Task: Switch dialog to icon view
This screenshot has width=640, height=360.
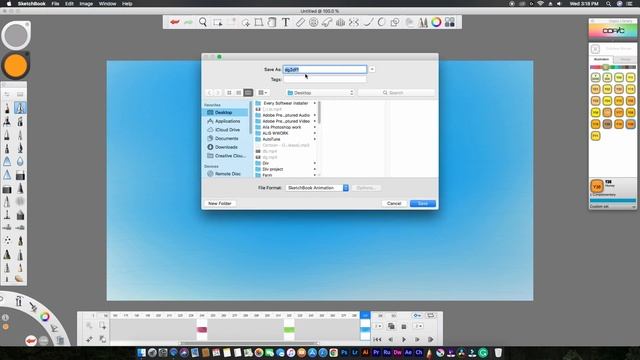Action: tap(229, 93)
